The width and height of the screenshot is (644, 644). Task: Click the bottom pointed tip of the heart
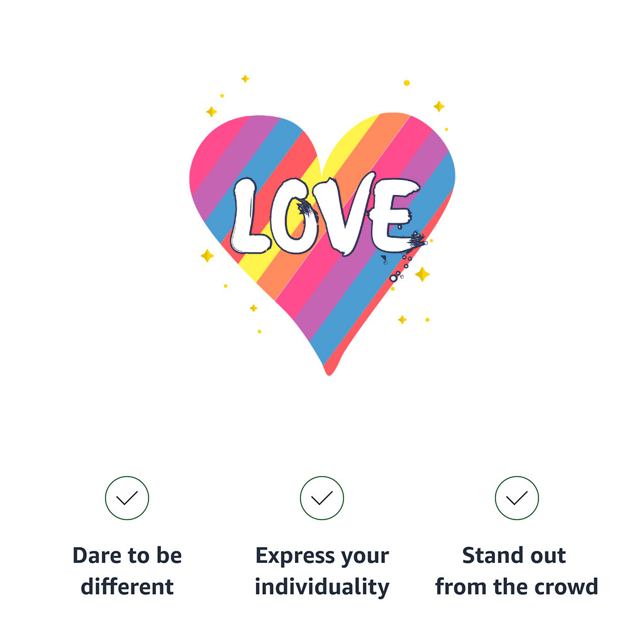click(x=329, y=372)
